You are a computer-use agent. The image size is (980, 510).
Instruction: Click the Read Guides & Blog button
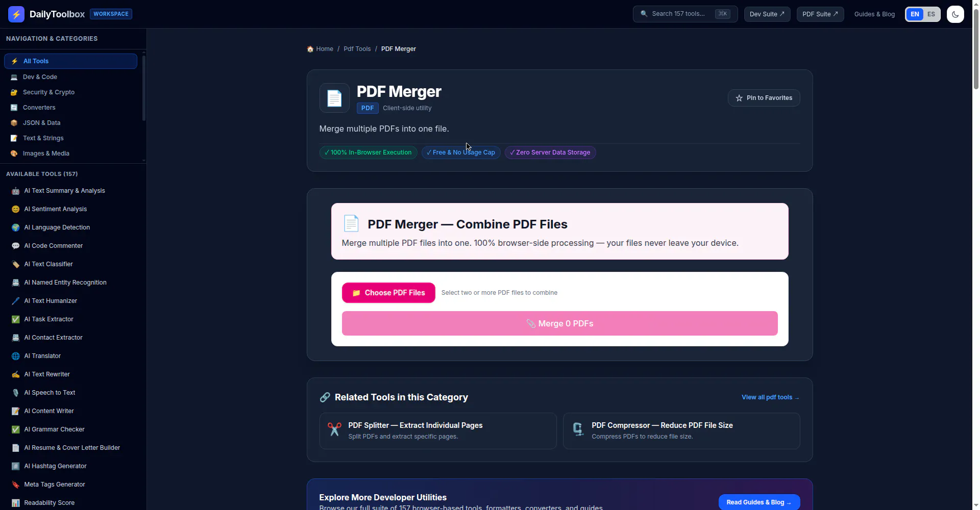759,502
